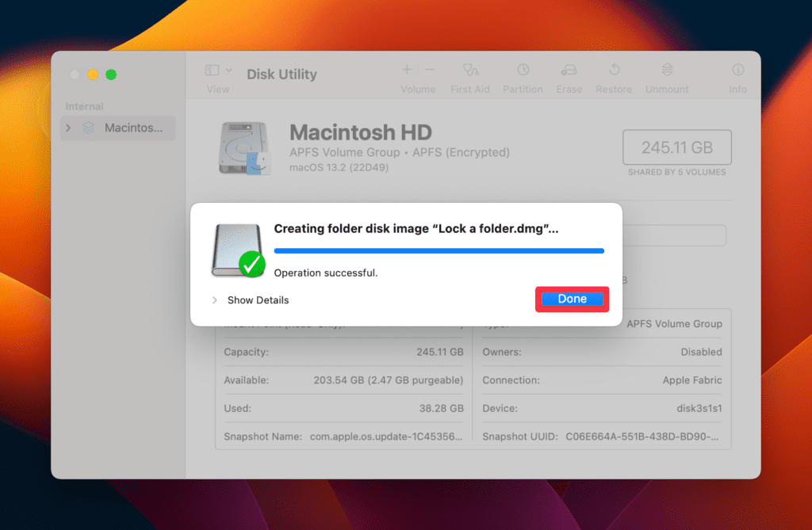Click Available value 203.54 GB

pyautogui.click(x=389, y=380)
